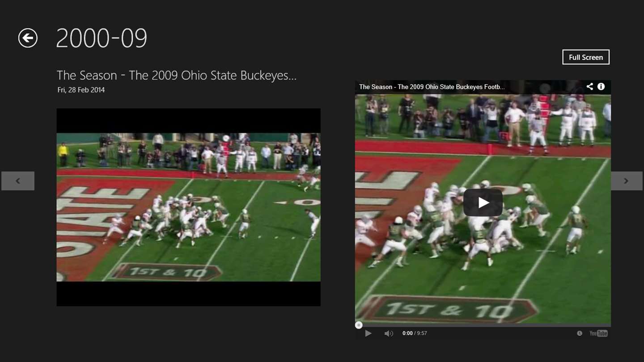Click the YouTube video title overlay link

432,87
